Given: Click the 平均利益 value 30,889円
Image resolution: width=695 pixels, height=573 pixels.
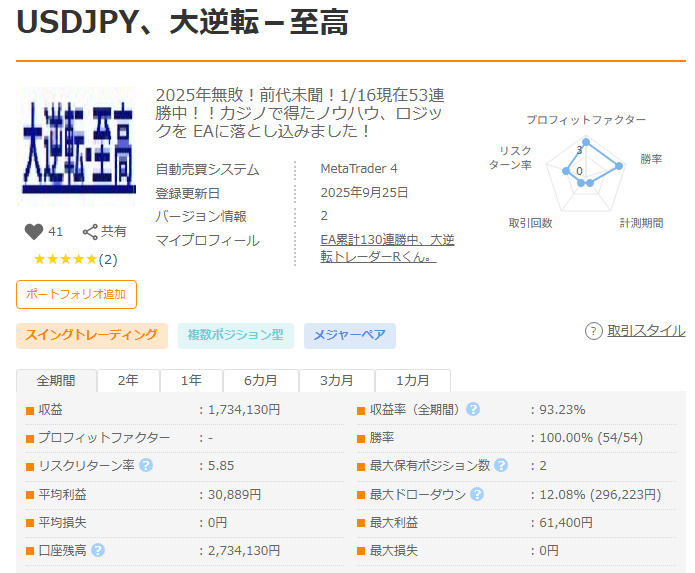Looking at the screenshot, I should point(234,494).
